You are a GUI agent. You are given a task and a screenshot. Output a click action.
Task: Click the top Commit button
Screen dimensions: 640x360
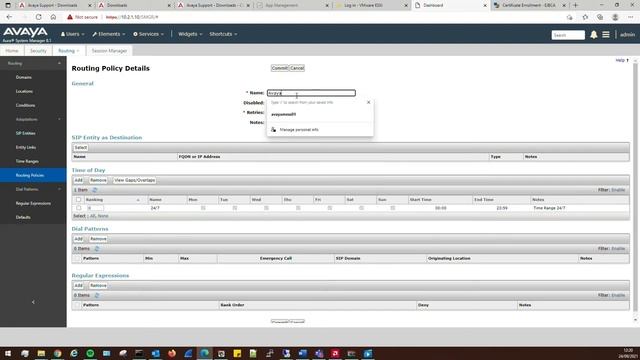click(280, 68)
